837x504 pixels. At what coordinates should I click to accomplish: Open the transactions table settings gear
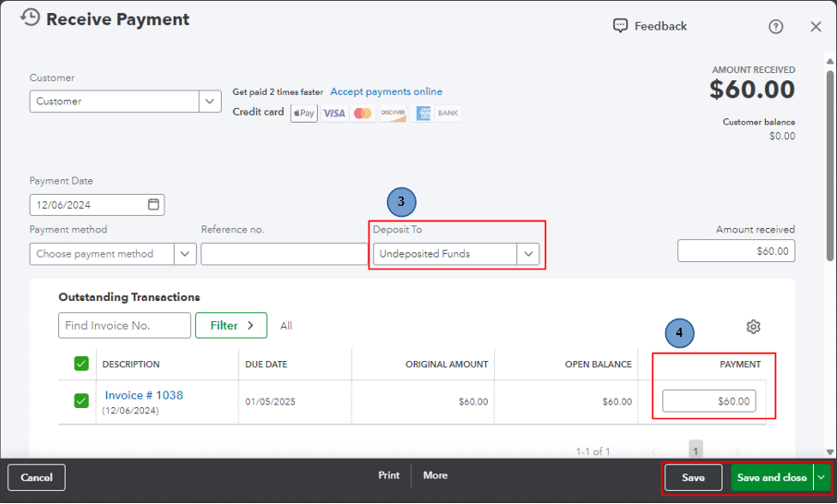(753, 327)
